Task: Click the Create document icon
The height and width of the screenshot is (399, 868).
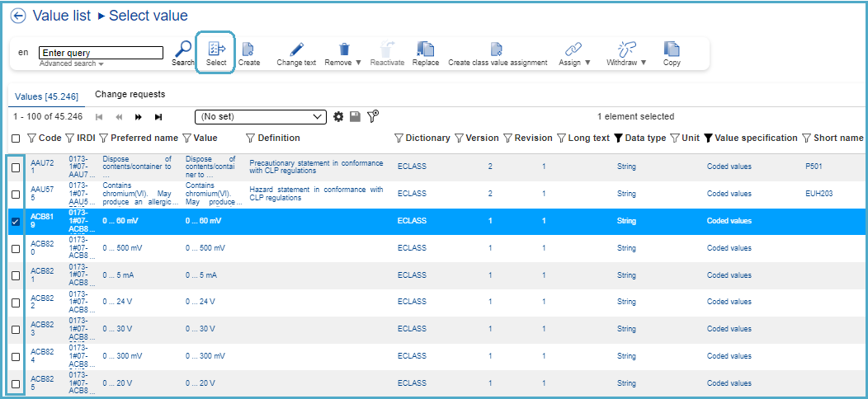Action: coord(248,49)
